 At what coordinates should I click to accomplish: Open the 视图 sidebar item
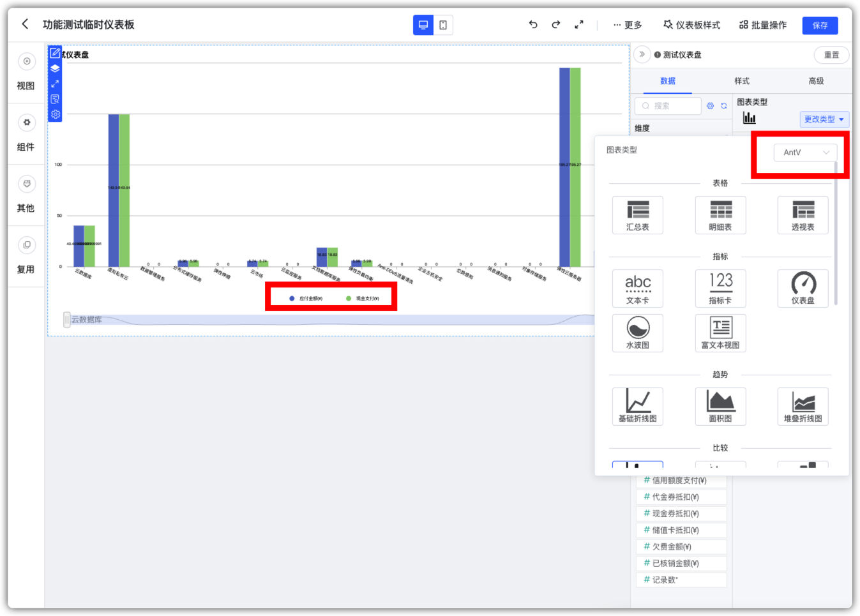pyautogui.click(x=26, y=72)
